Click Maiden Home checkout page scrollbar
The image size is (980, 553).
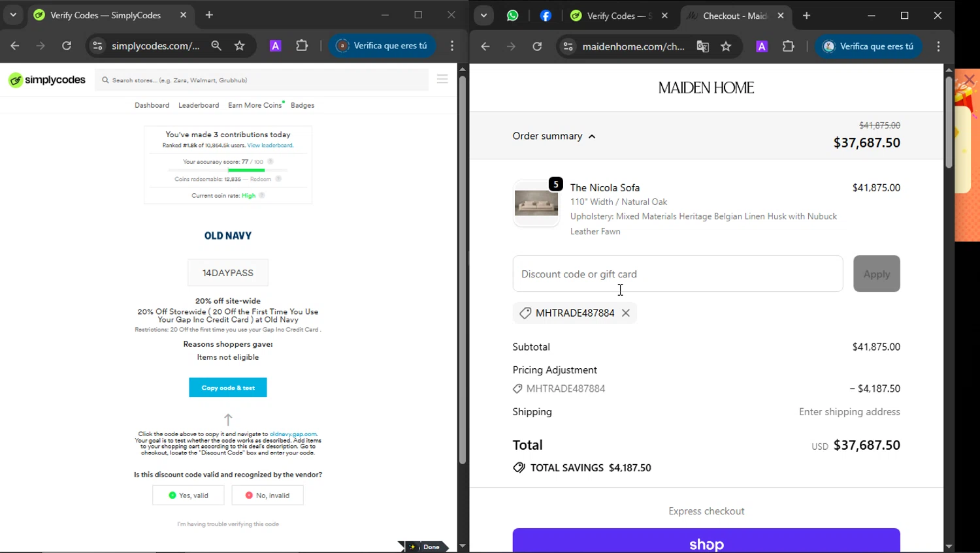tap(949, 123)
